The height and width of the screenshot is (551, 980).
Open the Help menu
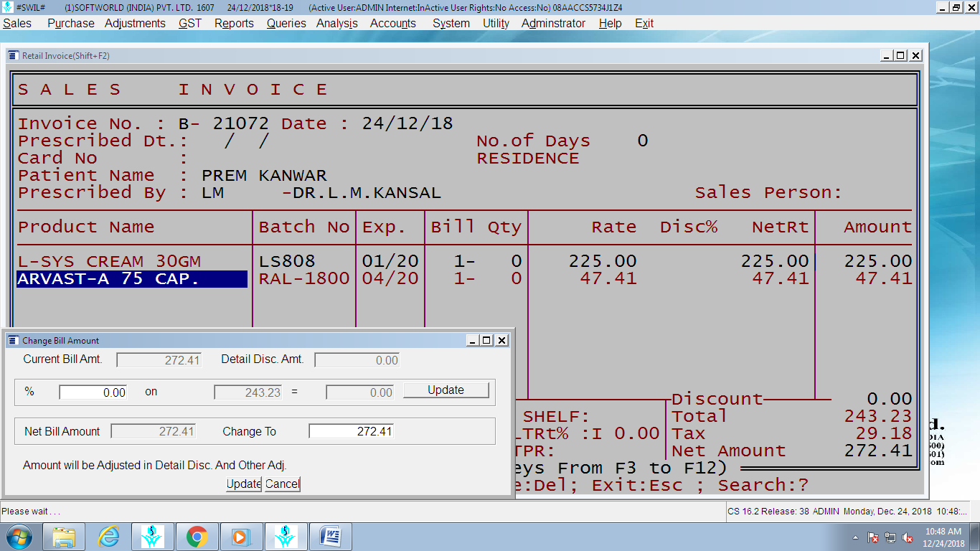tap(610, 23)
